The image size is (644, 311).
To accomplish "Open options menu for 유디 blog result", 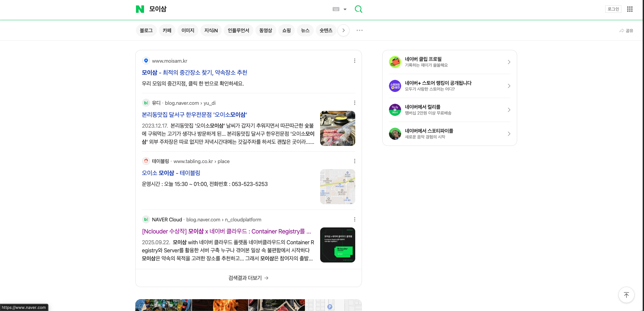I will (x=354, y=103).
